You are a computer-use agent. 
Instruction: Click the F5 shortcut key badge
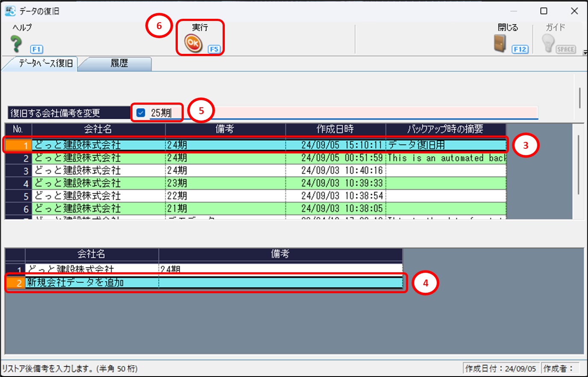point(214,49)
